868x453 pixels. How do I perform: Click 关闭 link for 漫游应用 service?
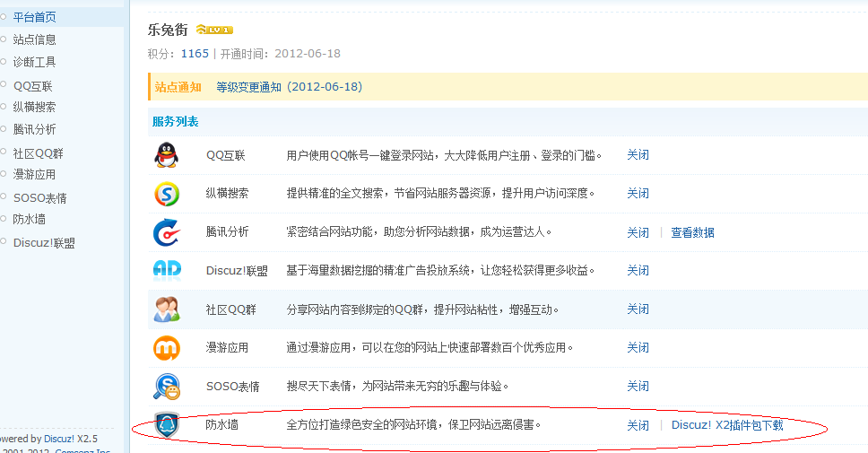pos(638,347)
